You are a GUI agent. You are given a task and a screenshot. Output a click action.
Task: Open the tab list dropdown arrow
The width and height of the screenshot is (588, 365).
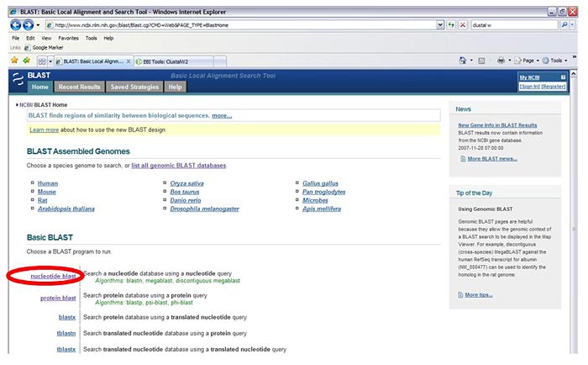(50, 61)
